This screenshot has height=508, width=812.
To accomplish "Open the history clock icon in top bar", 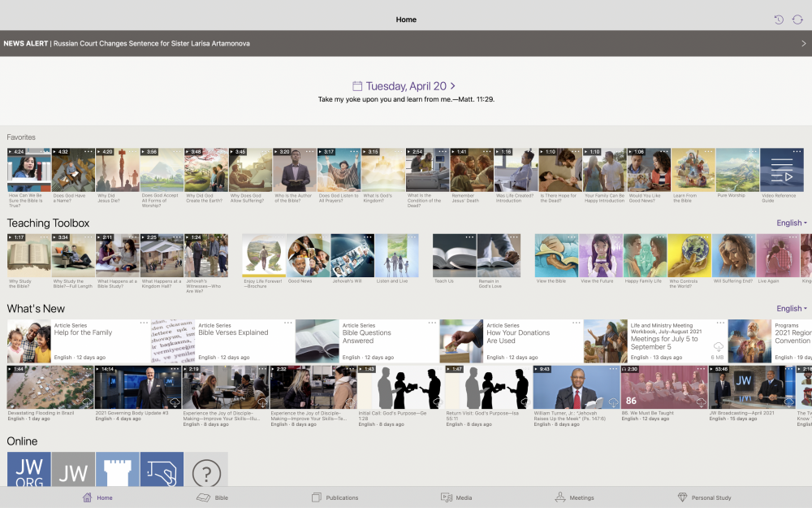I will 779,20.
